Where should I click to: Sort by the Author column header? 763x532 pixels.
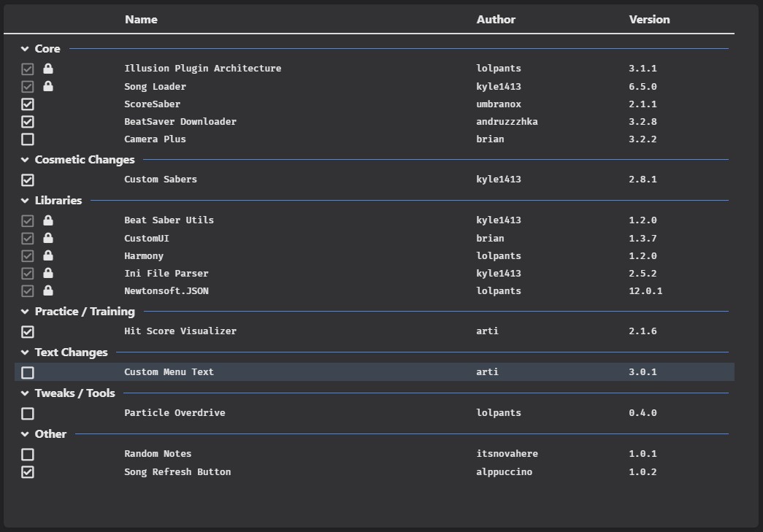(496, 20)
